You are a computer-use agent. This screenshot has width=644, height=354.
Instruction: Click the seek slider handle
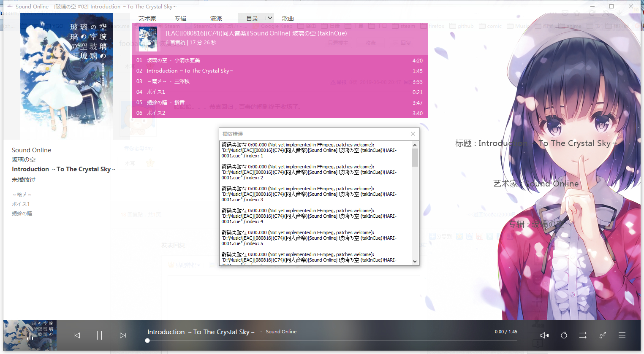coord(147,340)
